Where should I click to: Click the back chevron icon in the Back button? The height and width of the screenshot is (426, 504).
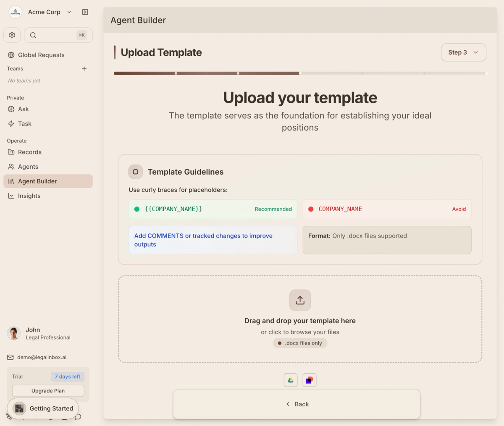pyautogui.click(x=288, y=404)
